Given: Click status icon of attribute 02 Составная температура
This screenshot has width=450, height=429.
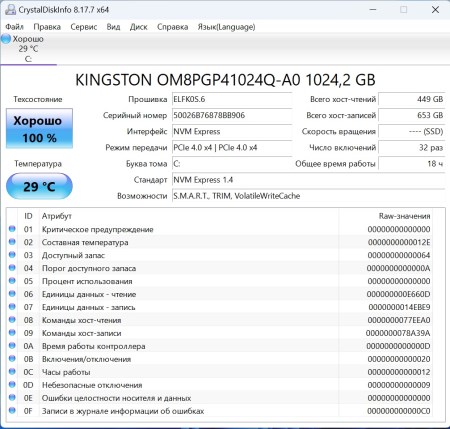Looking at the screenshot, I should click(x=12, y=242).
